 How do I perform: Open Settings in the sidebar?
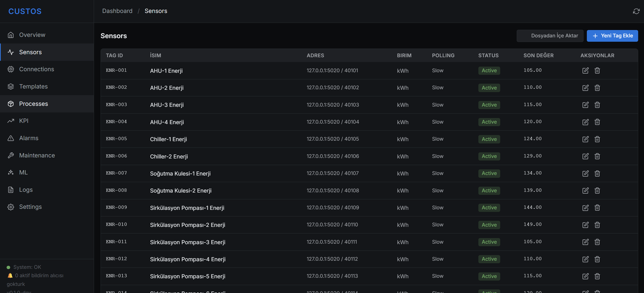pyautogui.click(x=47, y=207)
